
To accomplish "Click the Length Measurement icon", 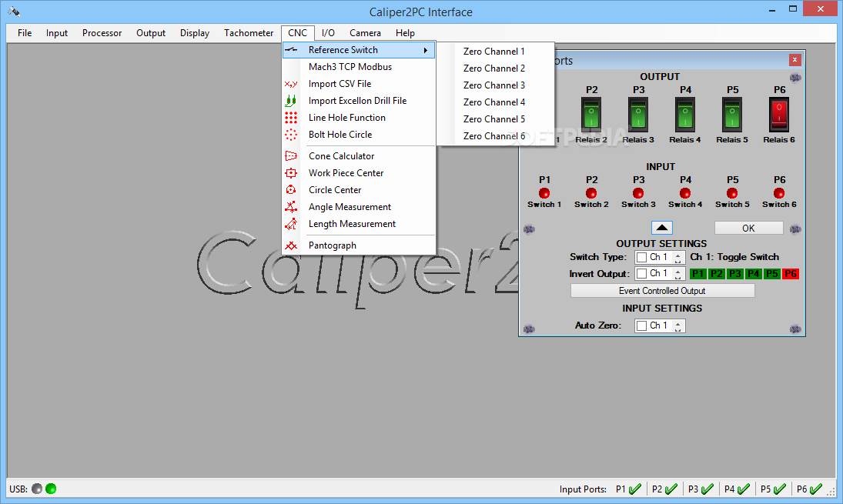I will [291, 223].
